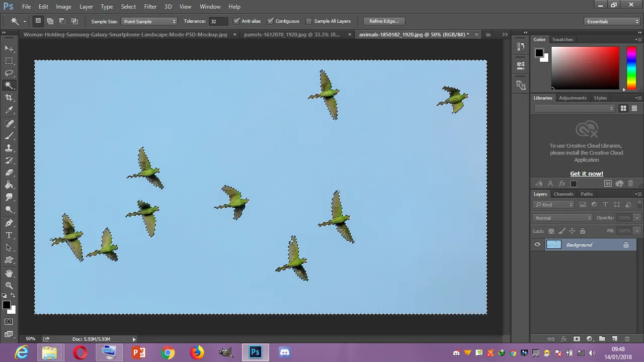Screen dimensions: 644x362
Task: Open the Color panel flyout menu
Action: click(637, 39)
